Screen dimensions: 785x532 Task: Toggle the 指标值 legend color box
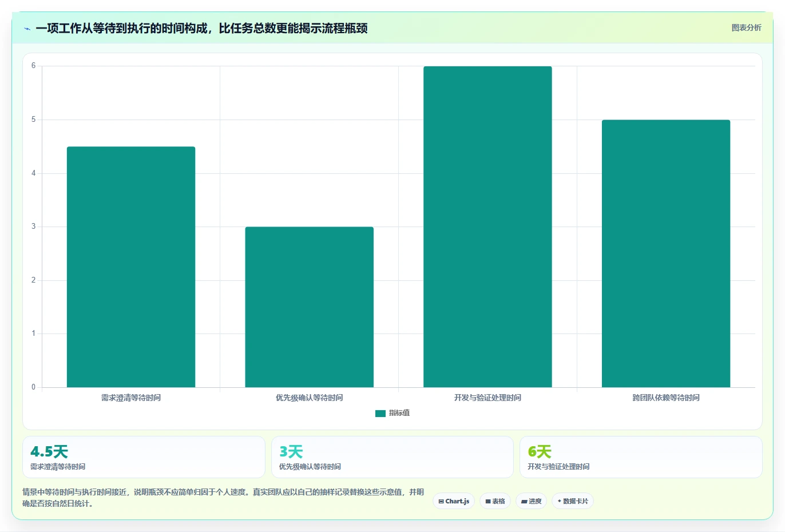(380, 413)
